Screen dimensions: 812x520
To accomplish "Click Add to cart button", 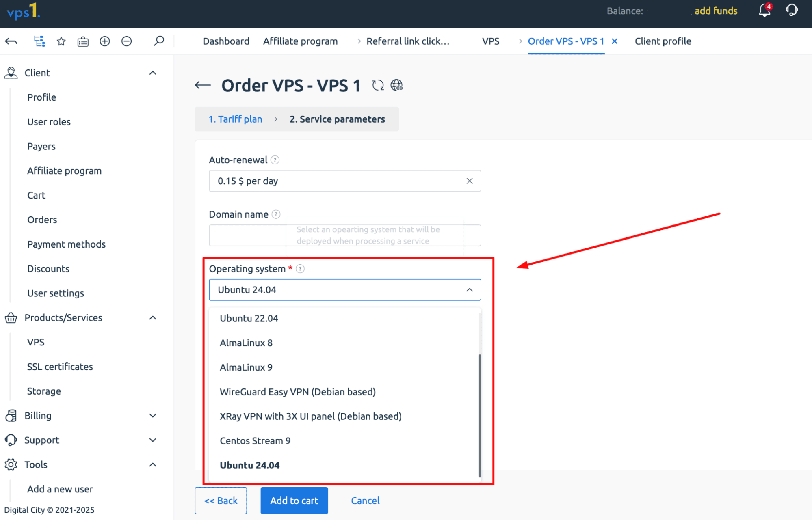I will 294,501.
